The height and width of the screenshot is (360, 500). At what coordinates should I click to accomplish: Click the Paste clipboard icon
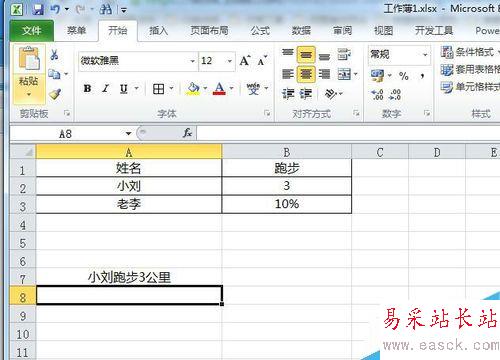[x=29, y=59]
